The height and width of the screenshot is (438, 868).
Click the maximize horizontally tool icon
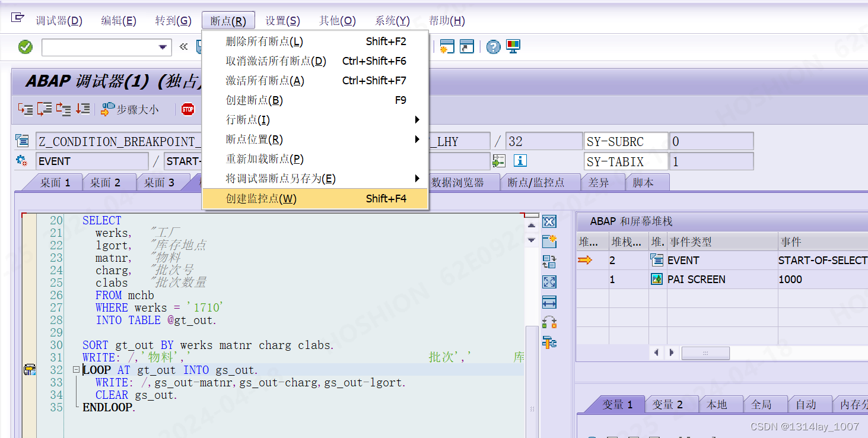click(x=549, y=302)
